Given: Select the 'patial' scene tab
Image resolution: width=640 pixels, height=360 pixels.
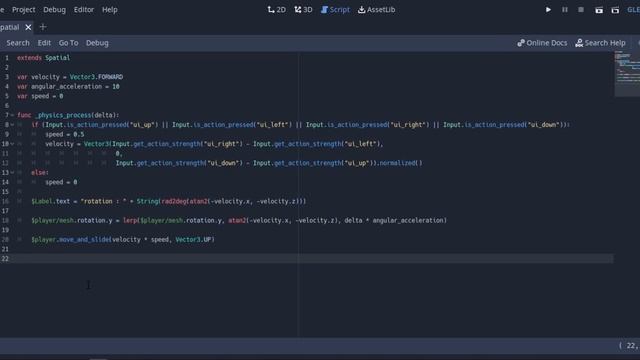Looking at the screenshot, I should pos(9,27).
